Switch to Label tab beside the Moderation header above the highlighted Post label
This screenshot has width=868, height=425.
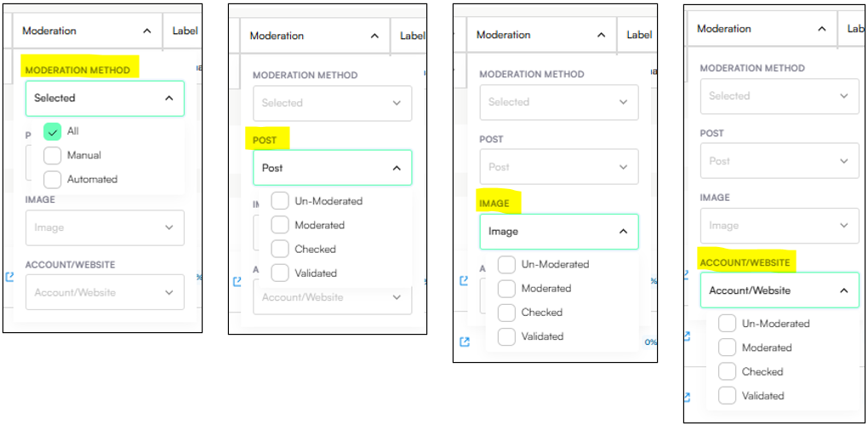412,36
